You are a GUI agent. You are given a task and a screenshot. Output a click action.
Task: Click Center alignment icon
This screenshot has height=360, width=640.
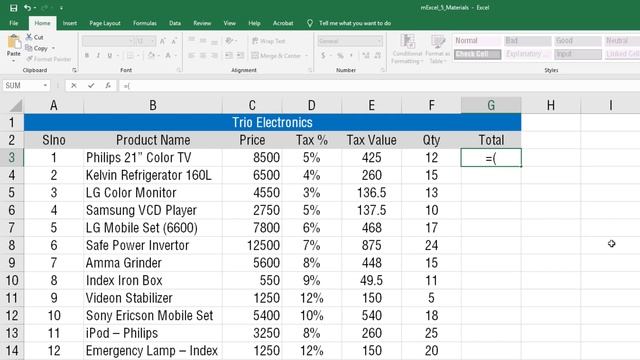pos(203,56)
